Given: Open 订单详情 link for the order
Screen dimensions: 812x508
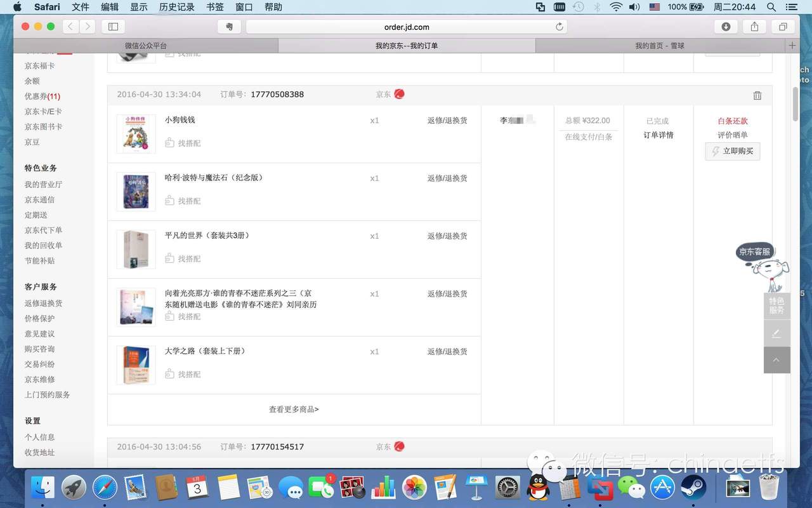Looking at the screenshot, I should (658, 135).
